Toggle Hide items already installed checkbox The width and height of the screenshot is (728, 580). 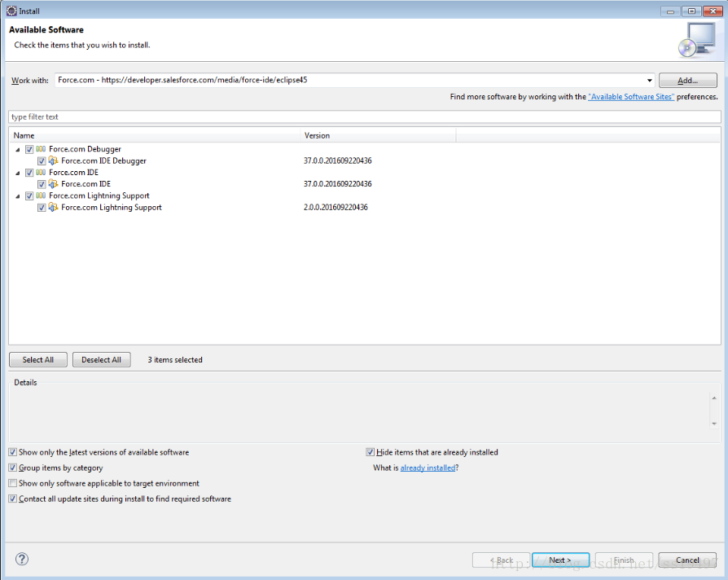(370, 452)
